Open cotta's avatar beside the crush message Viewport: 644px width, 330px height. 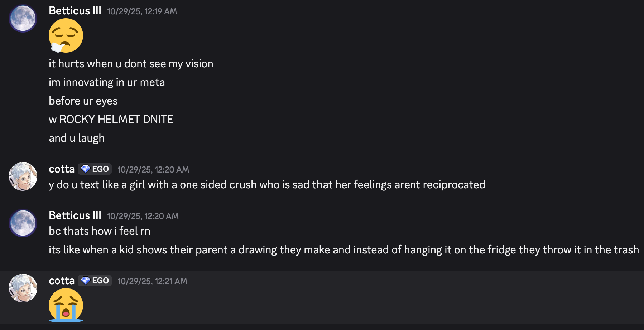coord(23,176)
